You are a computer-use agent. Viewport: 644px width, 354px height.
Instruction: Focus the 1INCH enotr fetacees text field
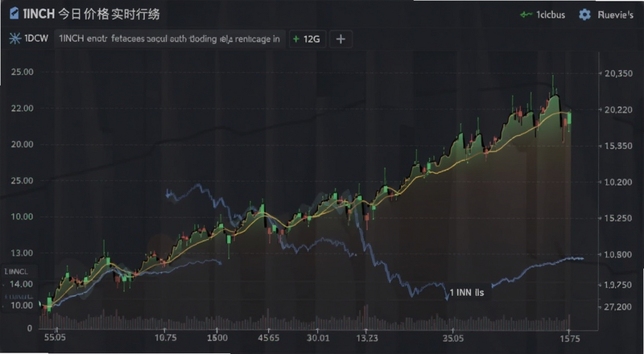point(170,39)
